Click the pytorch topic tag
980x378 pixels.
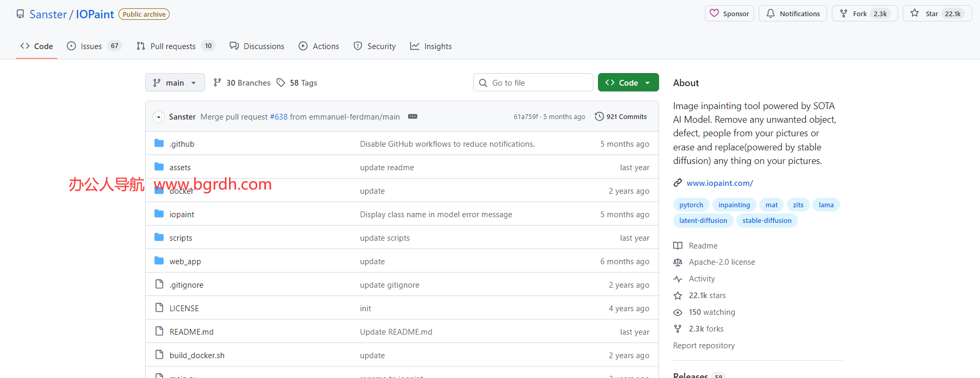[691, 205]
